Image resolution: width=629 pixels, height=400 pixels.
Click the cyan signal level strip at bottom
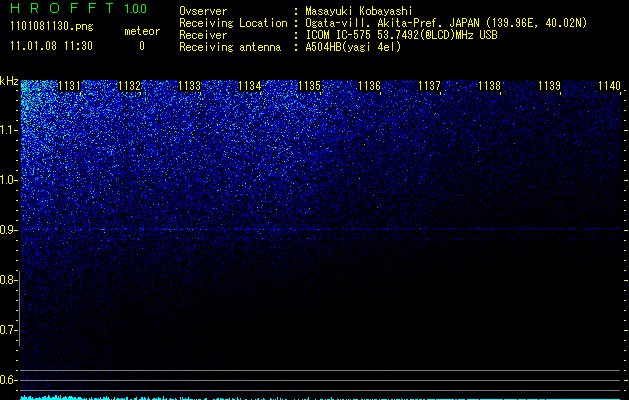pos(321,398)
